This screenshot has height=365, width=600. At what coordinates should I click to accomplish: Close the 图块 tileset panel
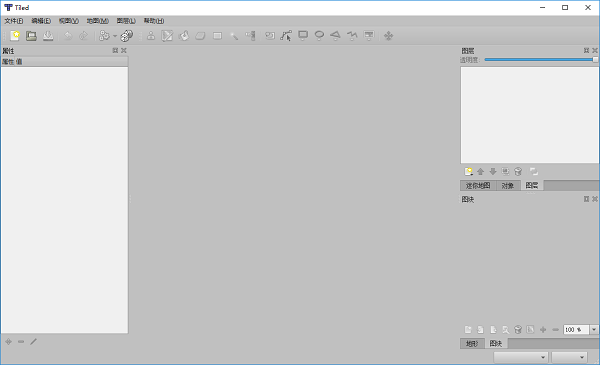(x=595, y=199)
